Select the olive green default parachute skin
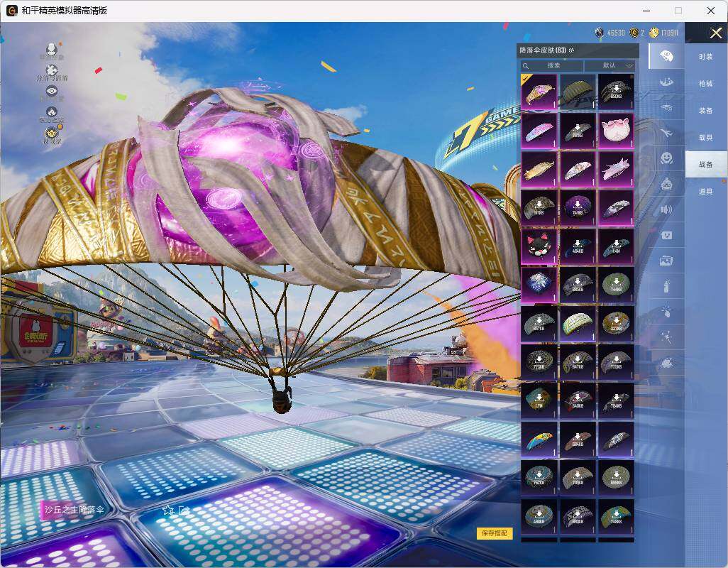The height and width of the screenshot is (568, 728). 577,92
